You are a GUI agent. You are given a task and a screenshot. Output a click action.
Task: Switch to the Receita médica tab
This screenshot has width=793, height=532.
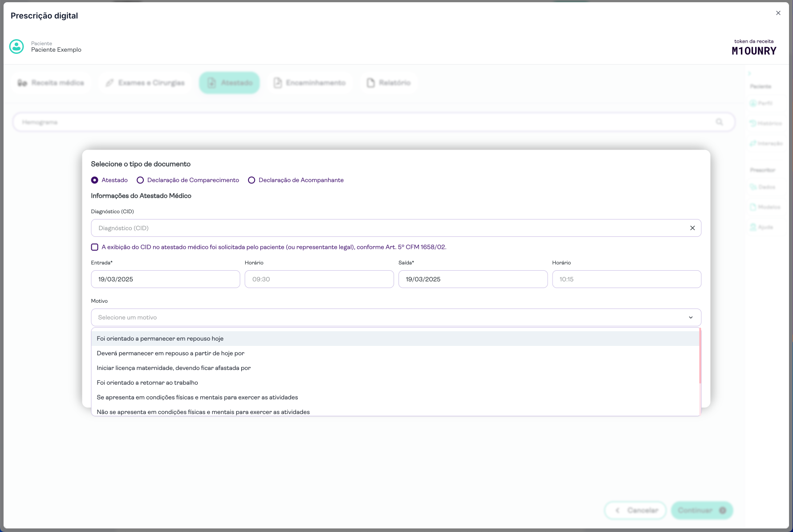coord(51,83)
